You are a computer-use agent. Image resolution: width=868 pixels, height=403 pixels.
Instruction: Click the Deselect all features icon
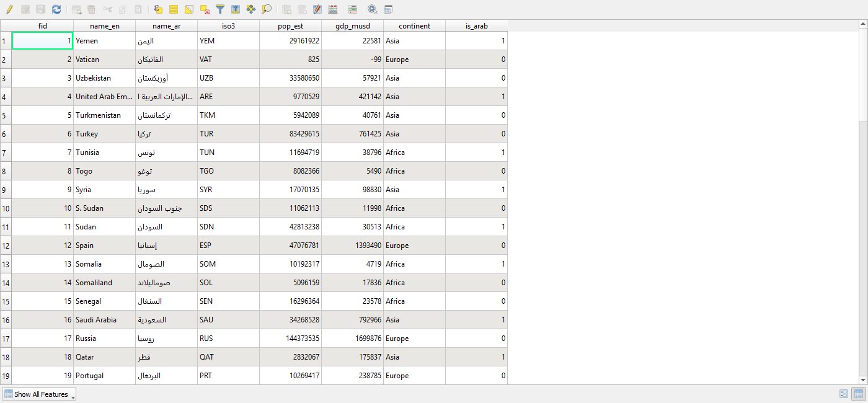point(205,9)
